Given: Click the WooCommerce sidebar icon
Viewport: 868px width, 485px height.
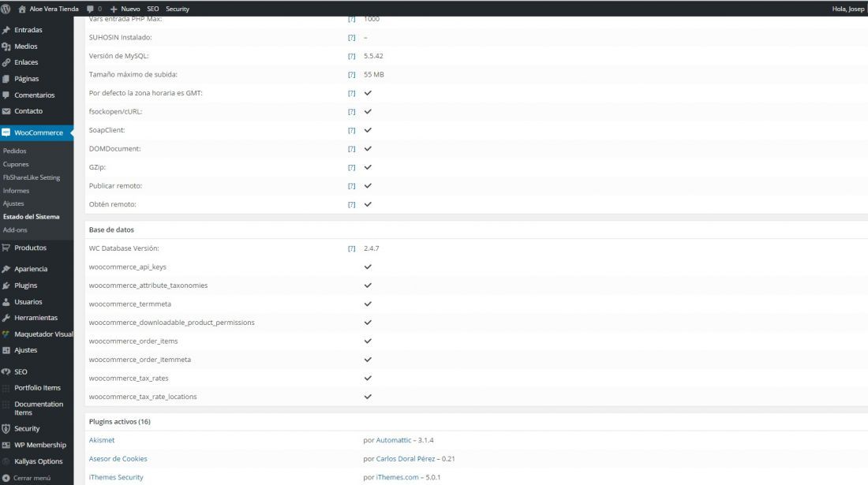Looking at the screenshot, I should tap(6, 132).
